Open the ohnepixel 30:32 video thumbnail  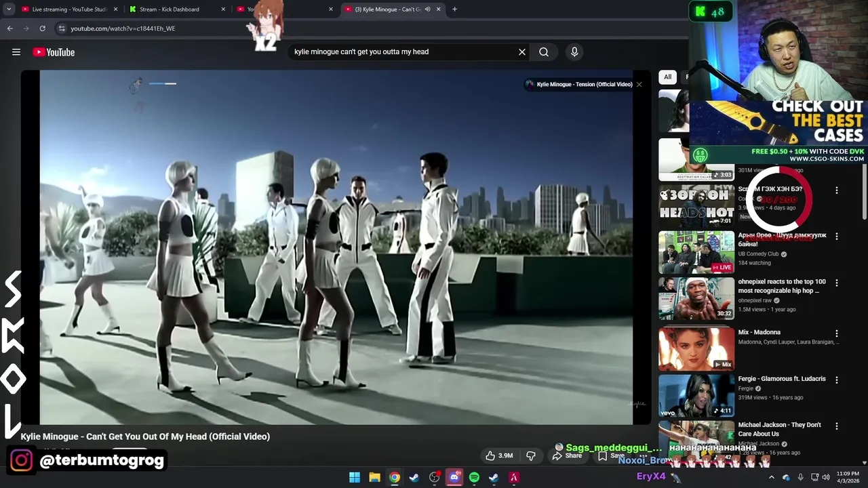pyautogui.click(x=696, y=298)
